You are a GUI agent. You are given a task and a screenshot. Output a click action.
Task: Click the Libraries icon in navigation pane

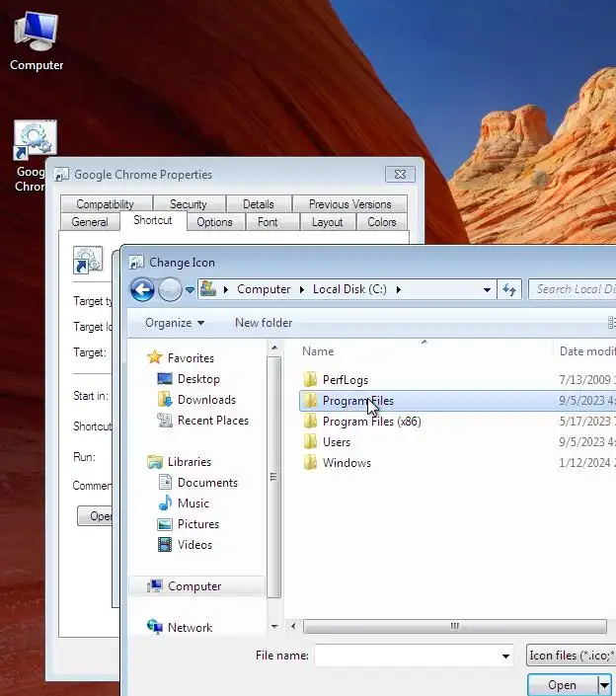point(155,462)
